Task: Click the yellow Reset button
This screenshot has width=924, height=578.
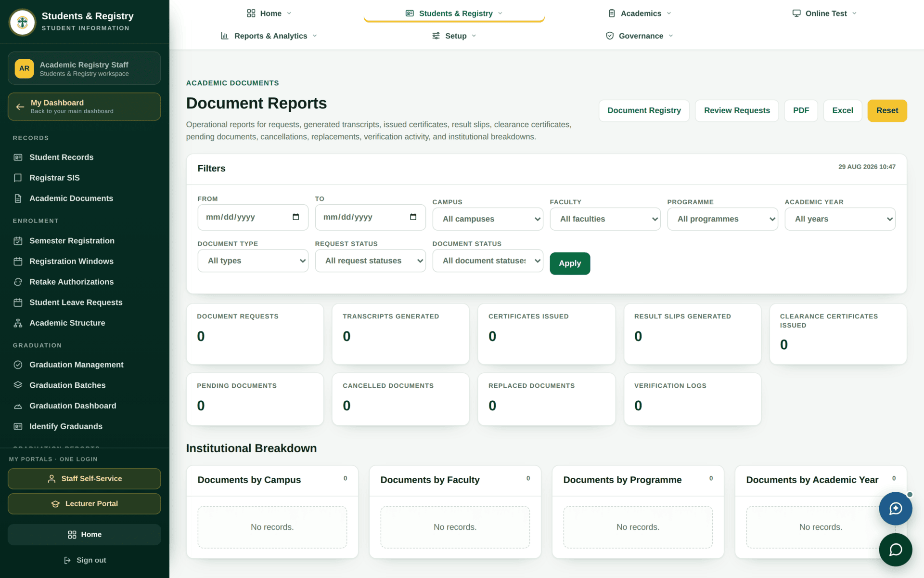Action: [x=887, y=111]
